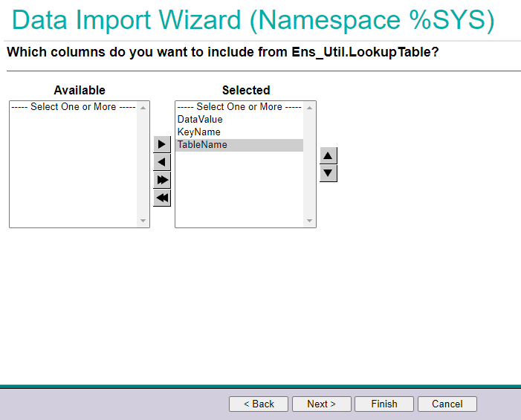
Task: Cancel the Data Import Wizard
Action: 447,404
